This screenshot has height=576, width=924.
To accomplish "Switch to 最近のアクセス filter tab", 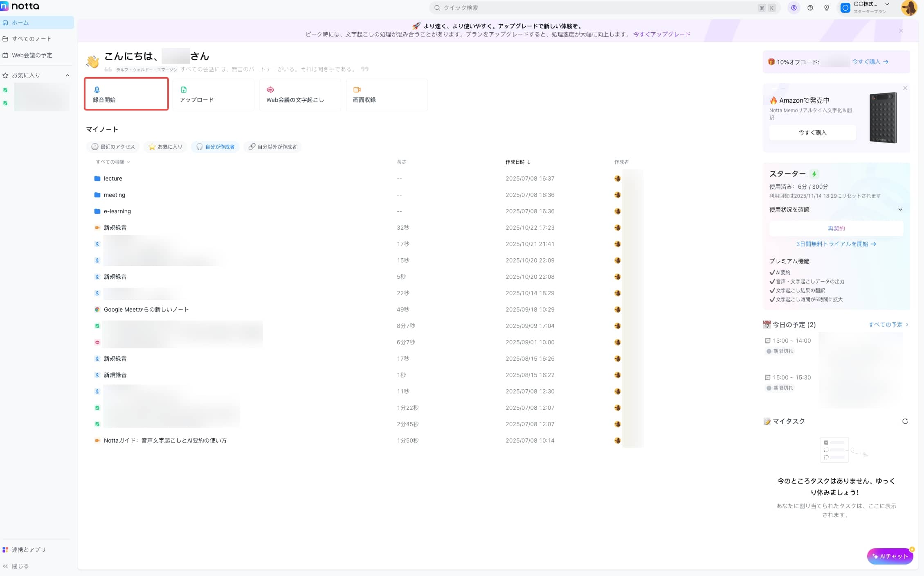I will pyautogui.click(x=113, y=147).
